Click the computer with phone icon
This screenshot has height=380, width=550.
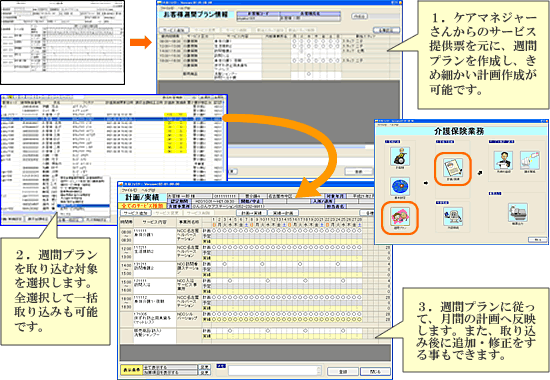(x=453, y=216)
